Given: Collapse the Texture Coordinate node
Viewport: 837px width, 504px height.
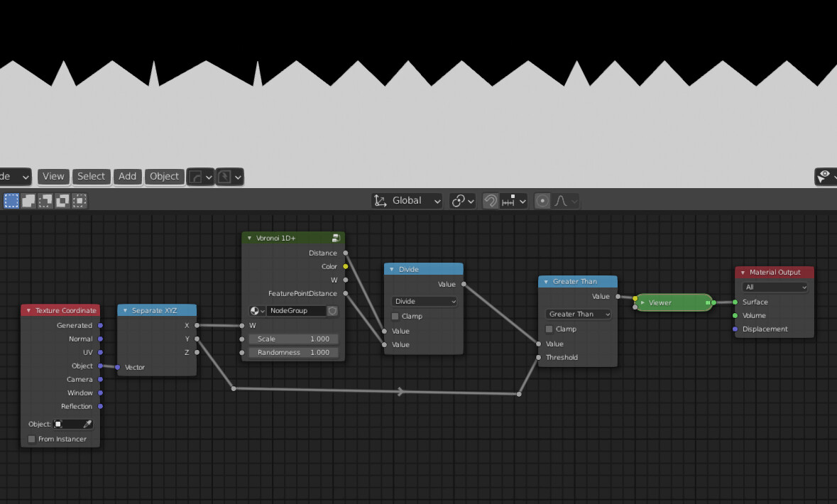Looking at the screenshot, I should click(x=29, y=310).
